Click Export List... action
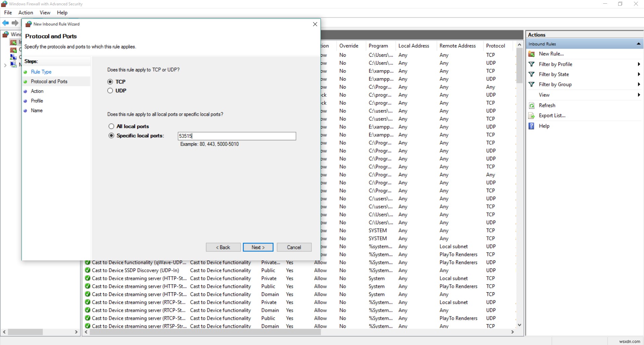 pos(552,115)
